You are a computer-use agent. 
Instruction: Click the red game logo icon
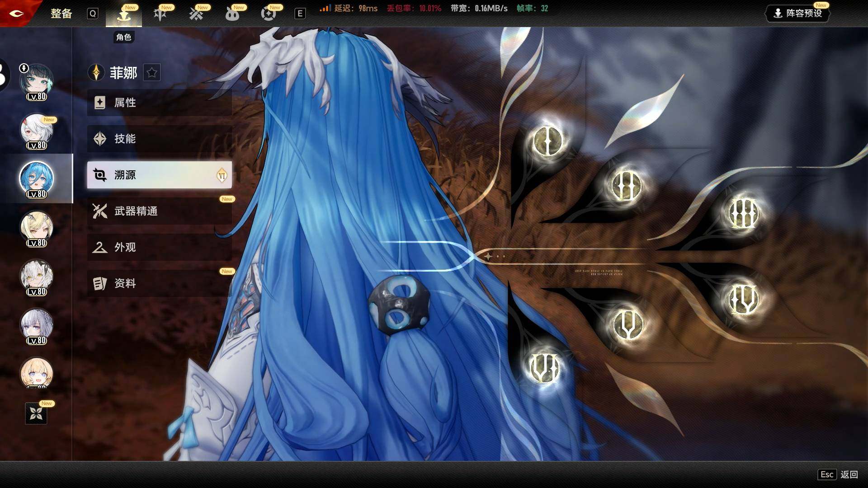pyautogui.click(x=16, y=13)
